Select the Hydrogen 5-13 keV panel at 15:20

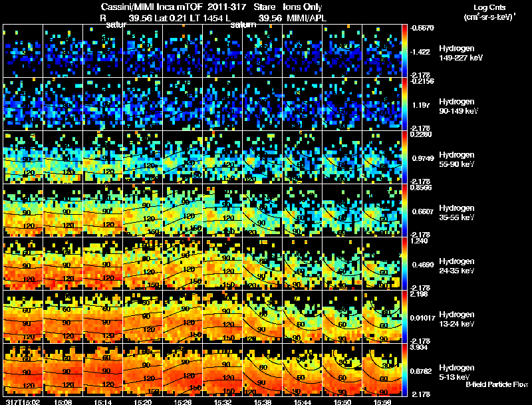[x=142, y=370]
